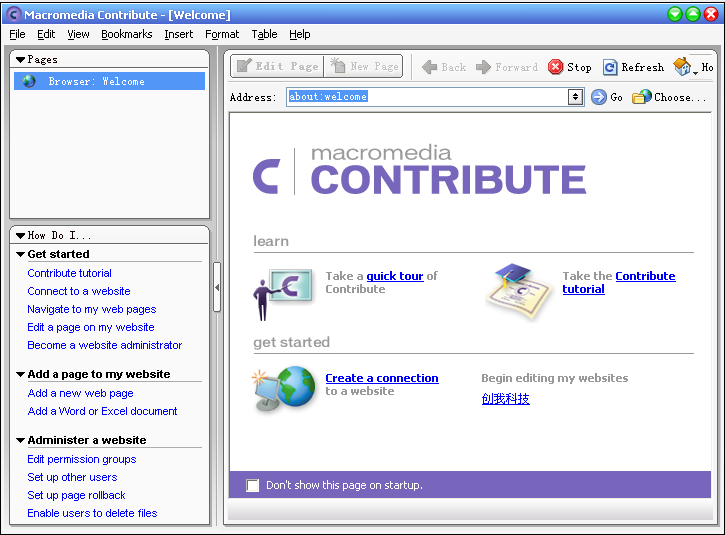Click the Edit Page button

[x=277, y=66]
